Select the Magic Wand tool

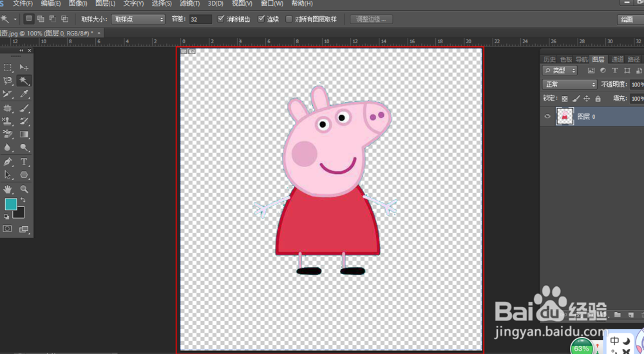point(24,81)
